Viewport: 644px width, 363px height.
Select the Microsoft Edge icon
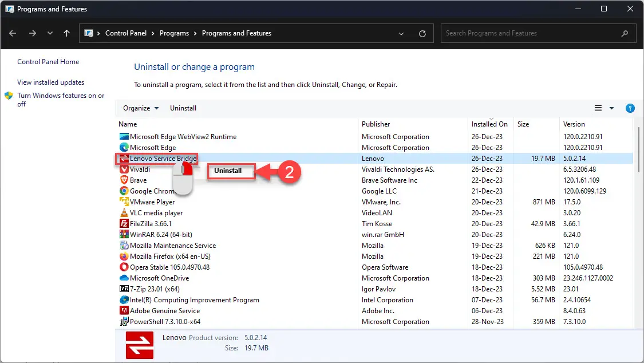(124, 147)
